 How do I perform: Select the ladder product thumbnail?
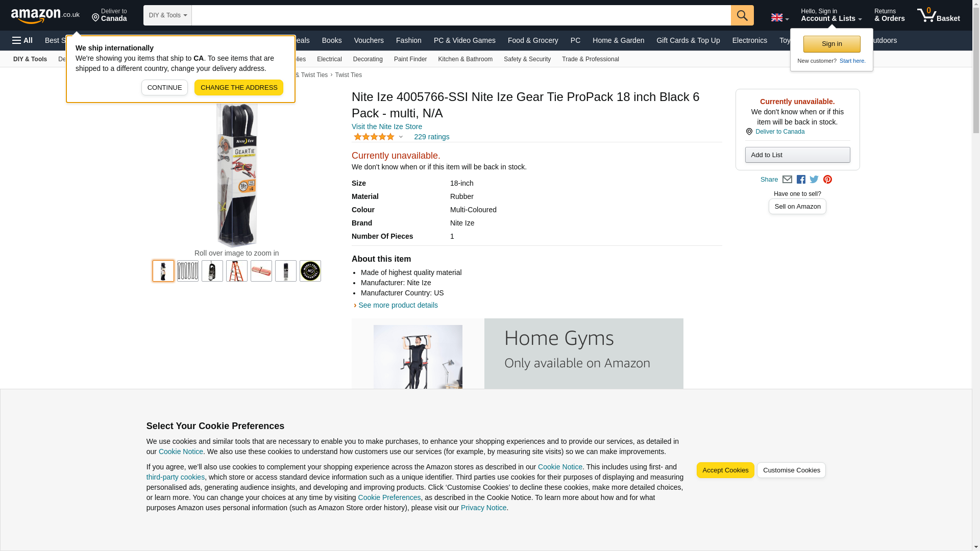[x=237, y=271]
